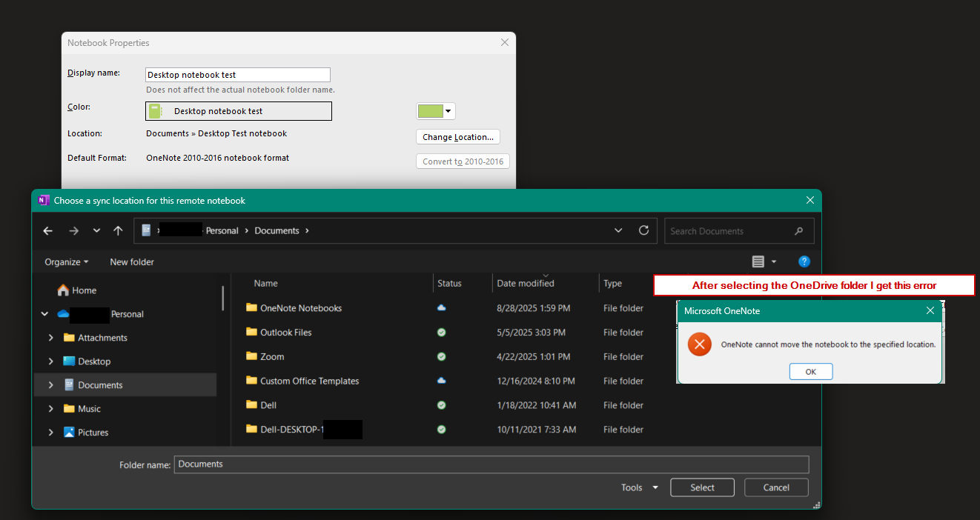Image resolution: width=980 pixels, height=520 pixels.
Task: Create a New folder
Action: point(132,262)
